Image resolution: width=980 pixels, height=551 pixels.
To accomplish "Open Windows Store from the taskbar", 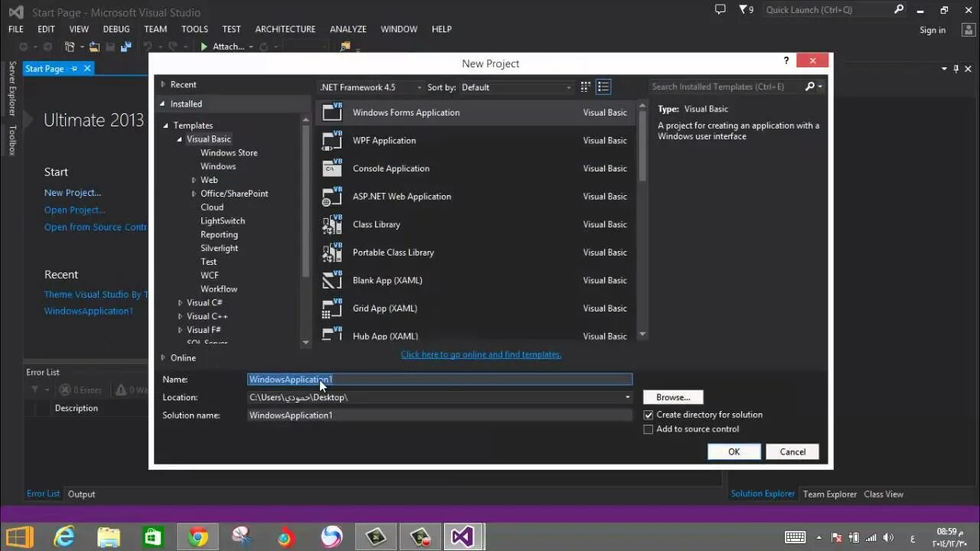I will 153,537.
